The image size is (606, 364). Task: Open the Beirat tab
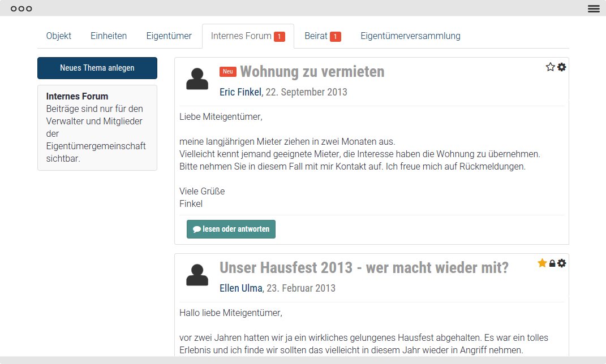pos(316,36)
